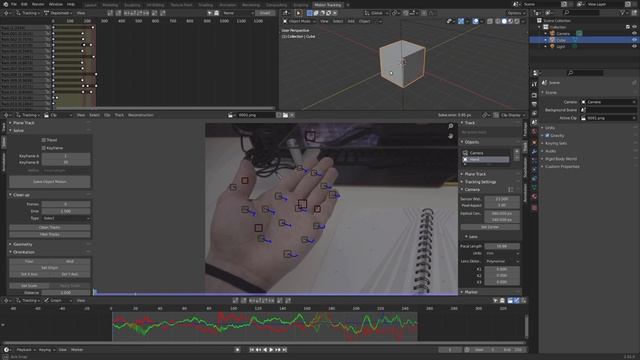Open the Render properties tab

point(534,95)
